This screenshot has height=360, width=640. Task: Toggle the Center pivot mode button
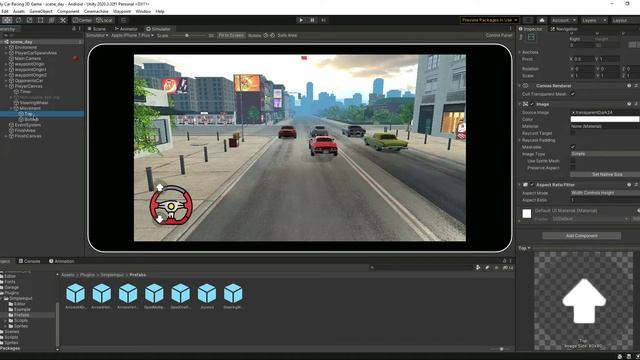82,20
